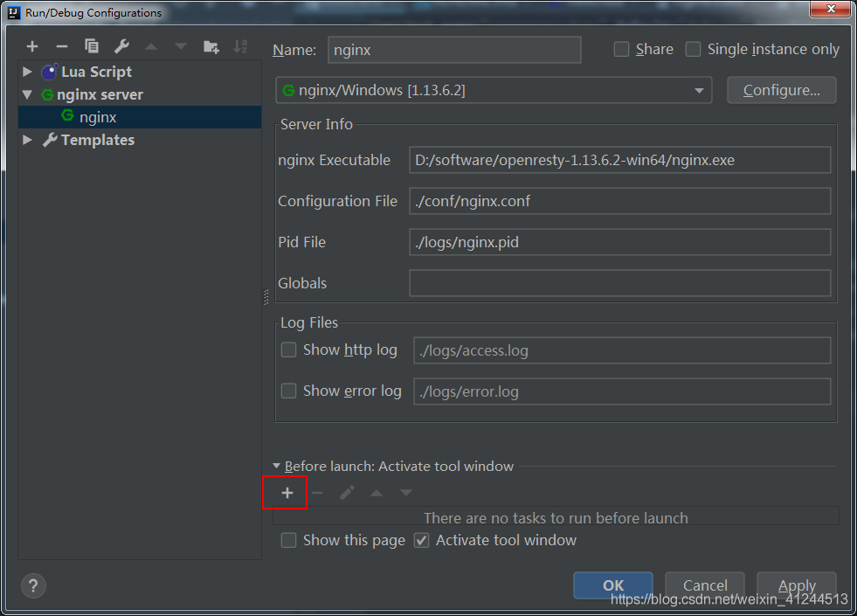Image resolution: width=857 pixels, height=616 pixels.
Task: Collapse the Before launch section
Action: pos(277,467)
